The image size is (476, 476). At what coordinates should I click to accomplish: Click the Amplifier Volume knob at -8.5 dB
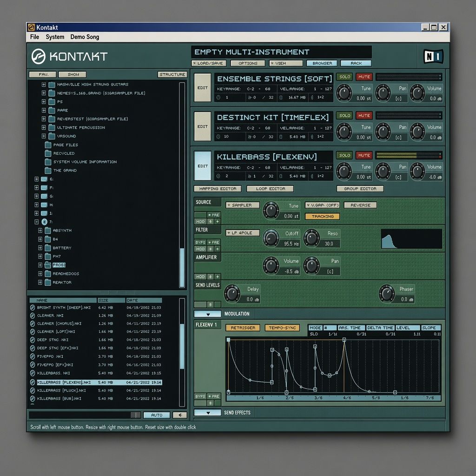pos(271,265)
